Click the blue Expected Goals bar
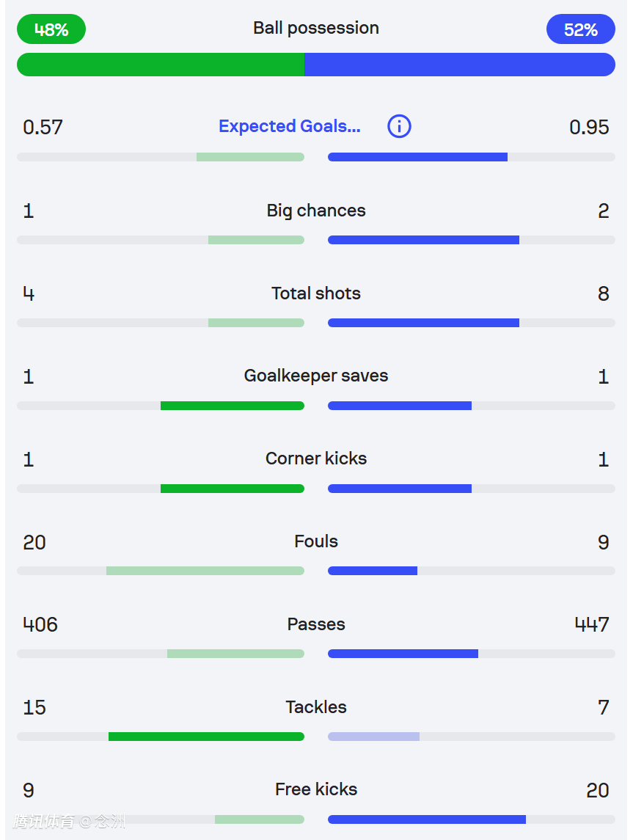This screenshot has height=840, width=633. point(417,157)
